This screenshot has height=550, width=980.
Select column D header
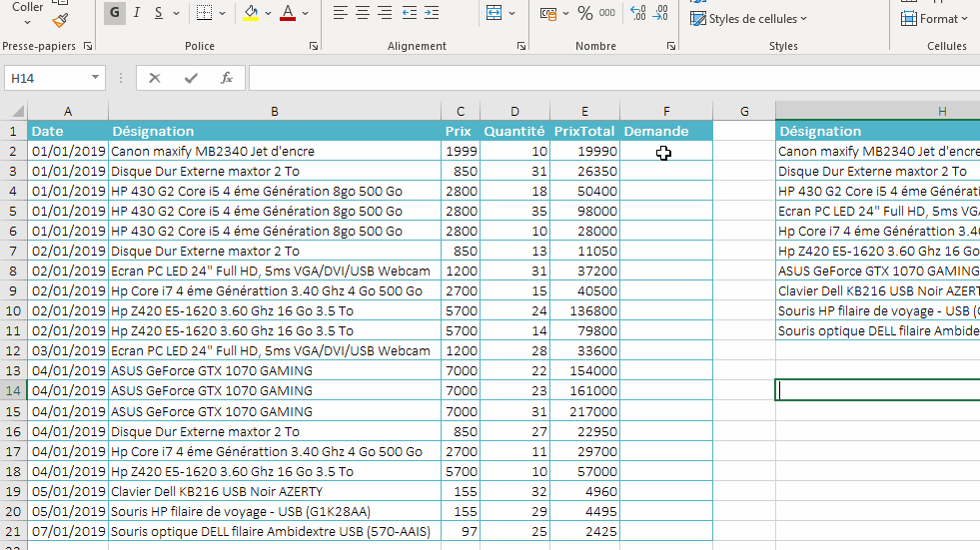coord(515,111)
